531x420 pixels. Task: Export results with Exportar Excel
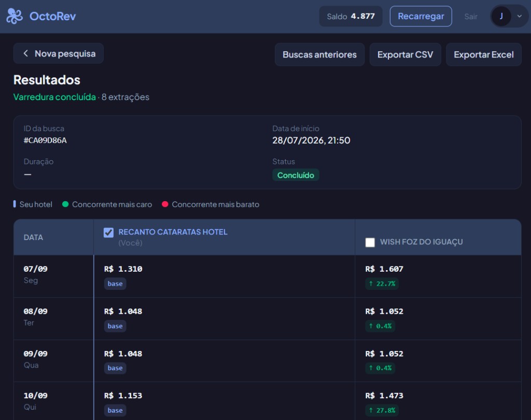tap(484, 54)
